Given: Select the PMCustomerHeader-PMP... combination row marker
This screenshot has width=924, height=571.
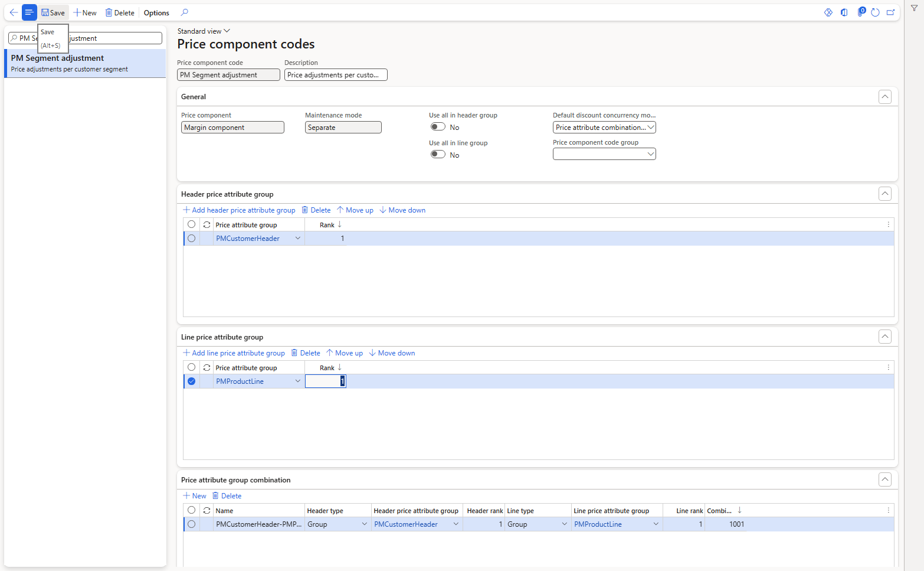Looking at the screenshot, I should [x=191, y=524].
